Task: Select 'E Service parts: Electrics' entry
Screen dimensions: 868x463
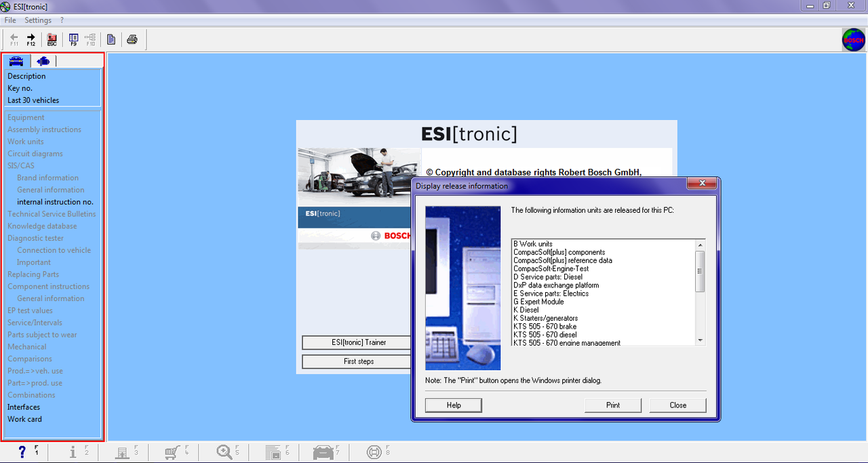Action: coord(551,294)
